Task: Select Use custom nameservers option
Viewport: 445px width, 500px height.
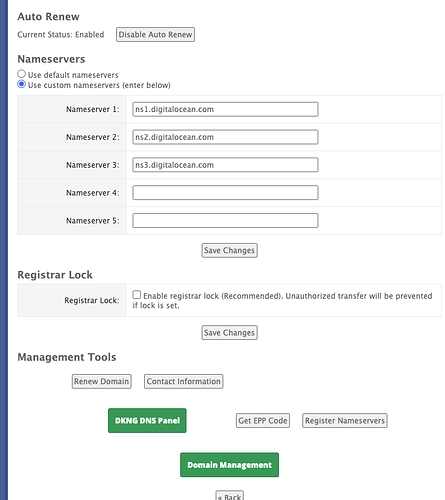Action: [21, 84]
